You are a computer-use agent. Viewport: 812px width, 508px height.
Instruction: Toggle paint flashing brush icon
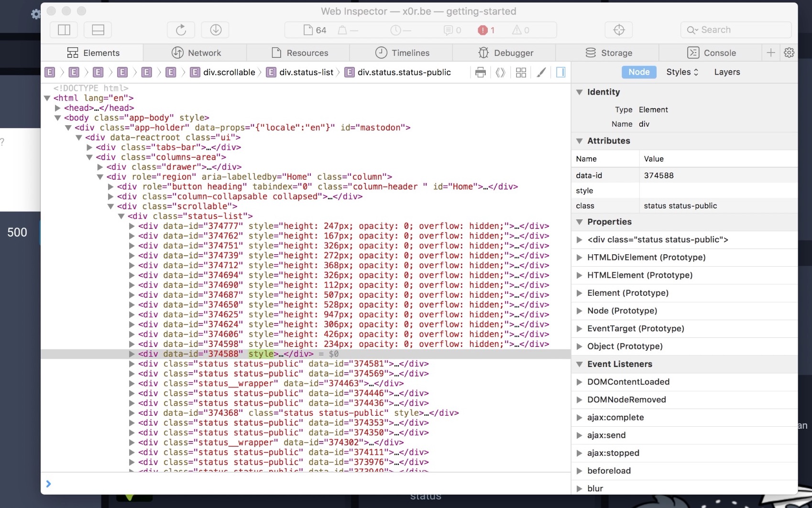pos(541,73)
